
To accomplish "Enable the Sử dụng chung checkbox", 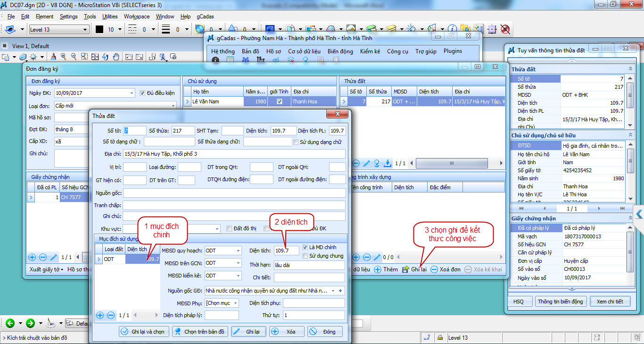I will coord(305,256).
